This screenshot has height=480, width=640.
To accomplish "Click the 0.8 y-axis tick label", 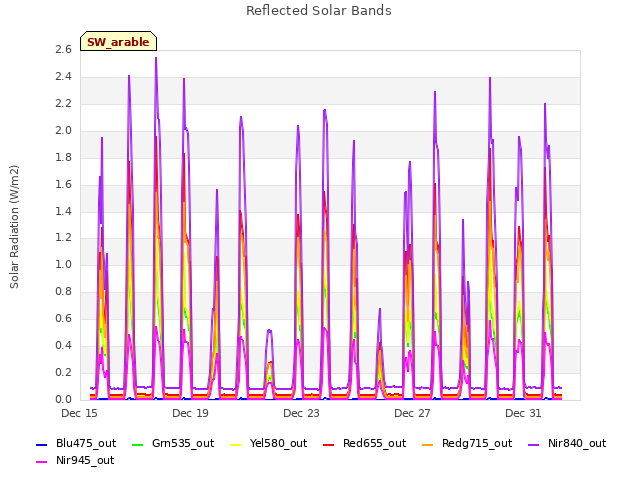I will coord(64,291).
